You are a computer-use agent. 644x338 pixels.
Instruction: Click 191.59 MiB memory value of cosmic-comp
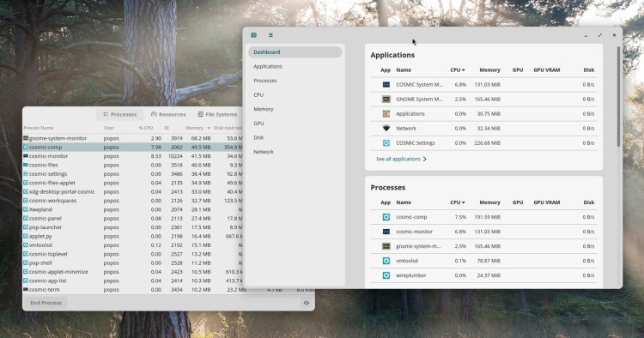[487, 217]
